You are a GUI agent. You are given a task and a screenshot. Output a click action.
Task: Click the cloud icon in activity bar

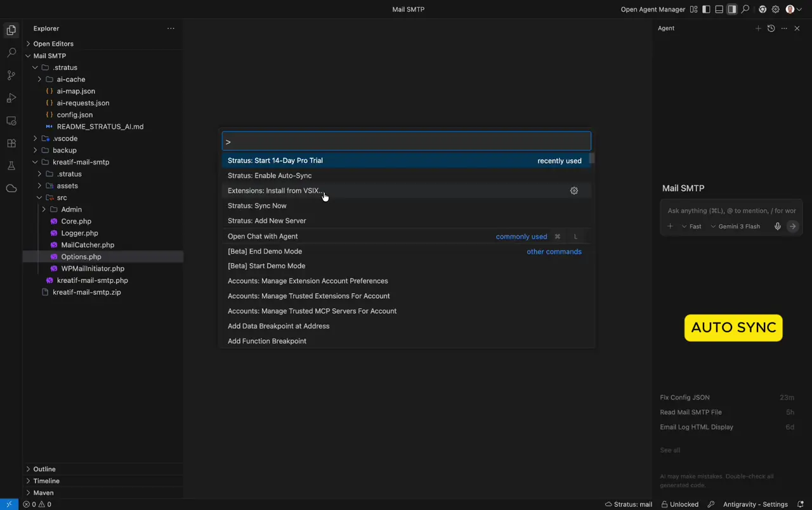coord(11,188)
